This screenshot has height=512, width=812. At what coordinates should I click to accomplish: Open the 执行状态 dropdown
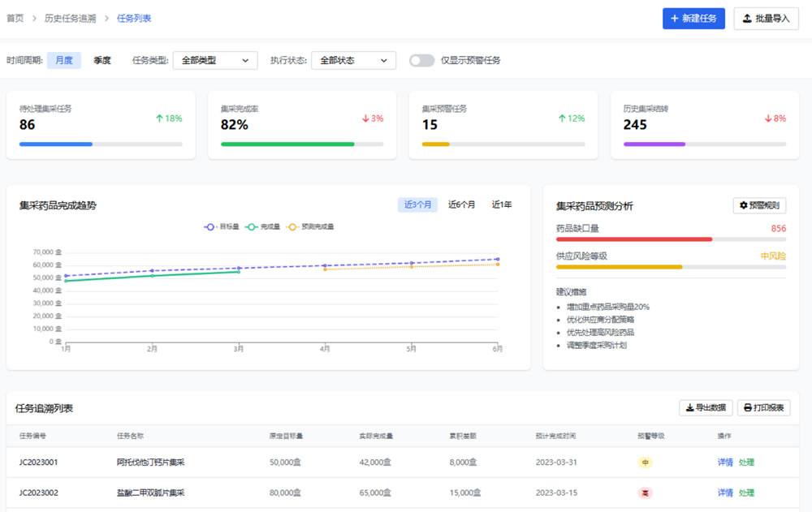click(353, 60)
